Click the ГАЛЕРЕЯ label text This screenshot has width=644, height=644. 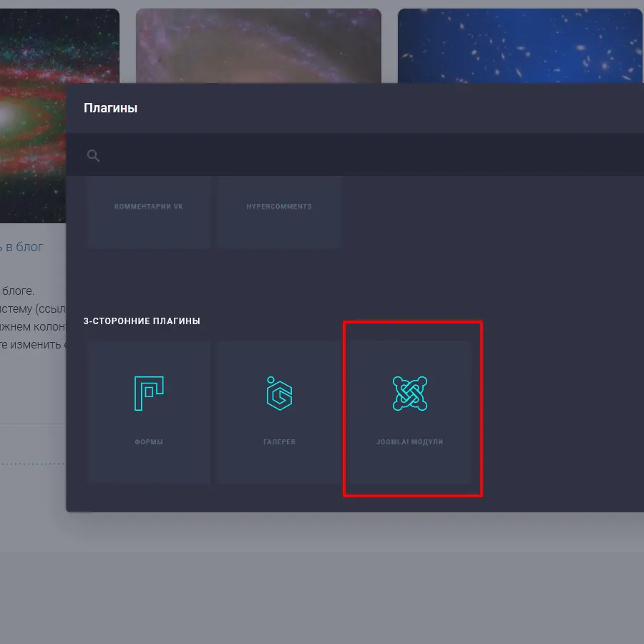click(279, 442)
